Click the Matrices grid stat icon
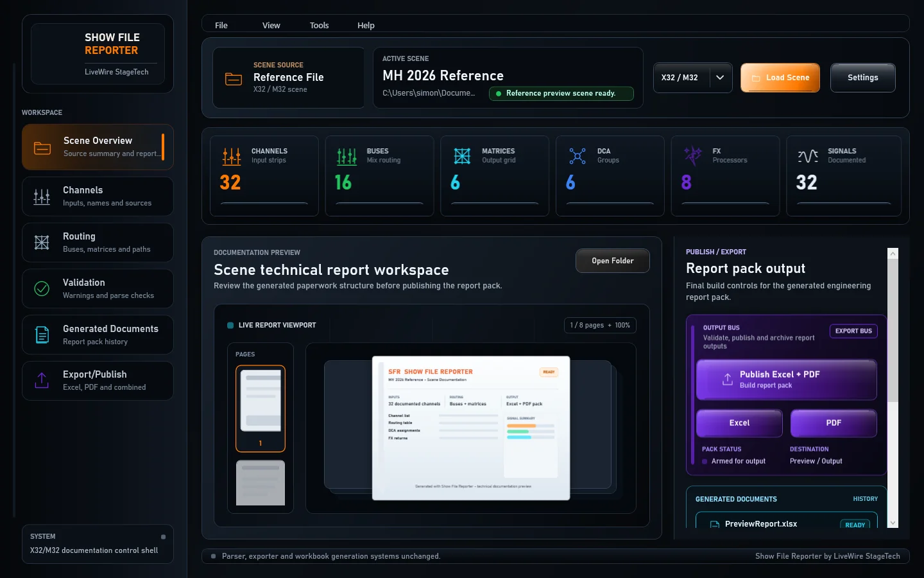 click(462, 156)
